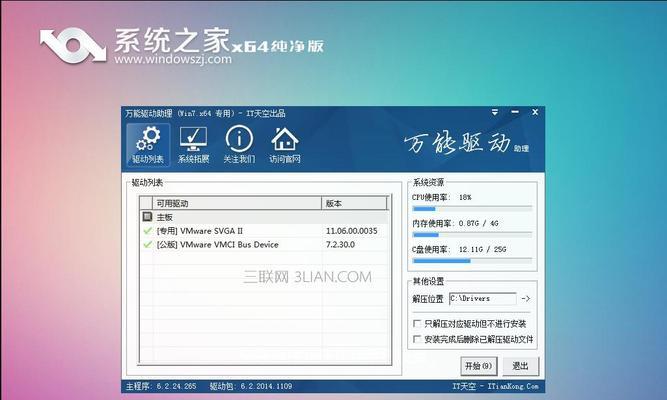This screenshot has width=667, height=400.
Task: Open the 系统拓展 monitor icon
Action: click(x=194, y=145)
